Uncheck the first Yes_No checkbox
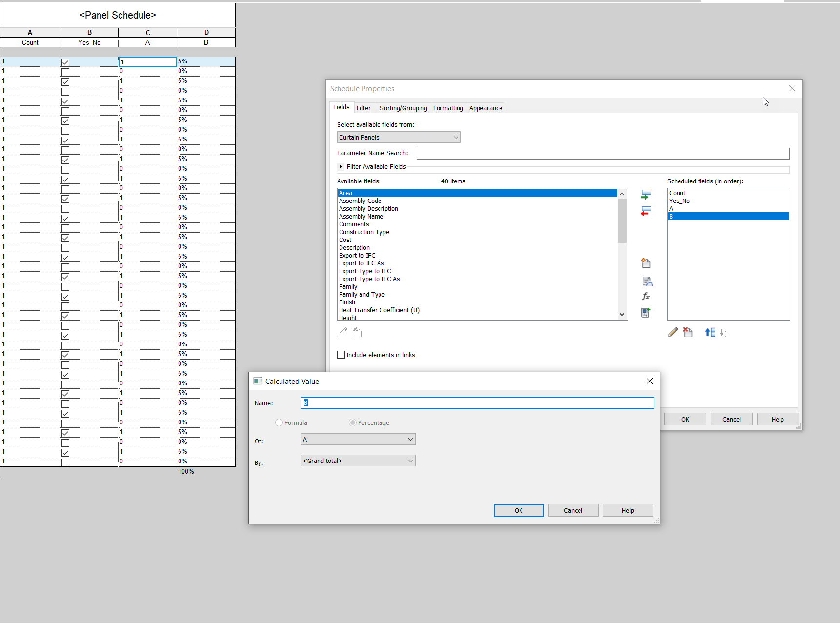Screen dimensions: 840x623 [65, 62]
